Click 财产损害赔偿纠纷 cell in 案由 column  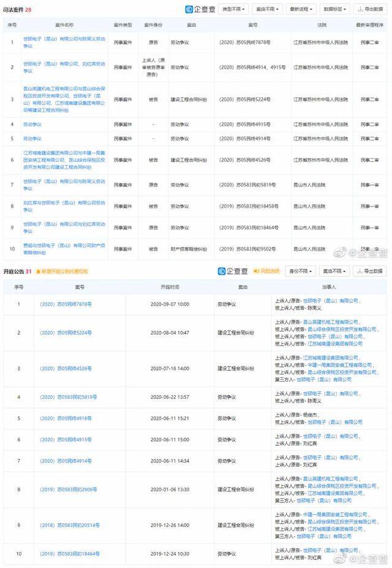point(189,249)
